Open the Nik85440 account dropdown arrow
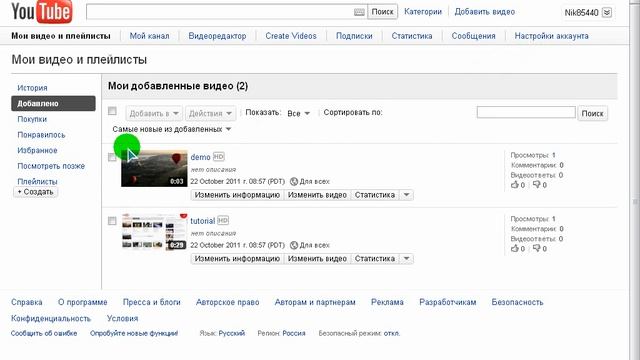This screenshot has width=640, height=360. pos(607,12)
